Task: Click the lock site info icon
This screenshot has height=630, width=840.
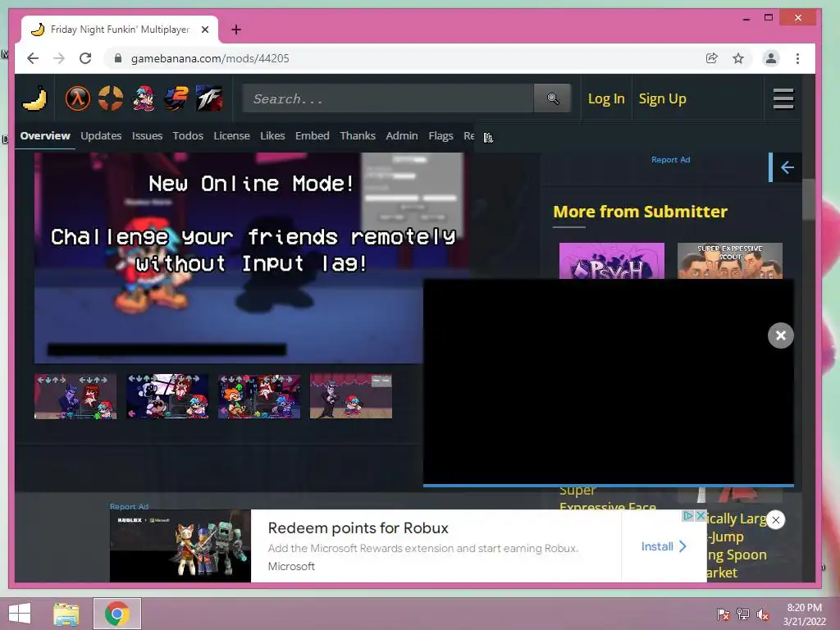Action: click(x=118, y=58)
